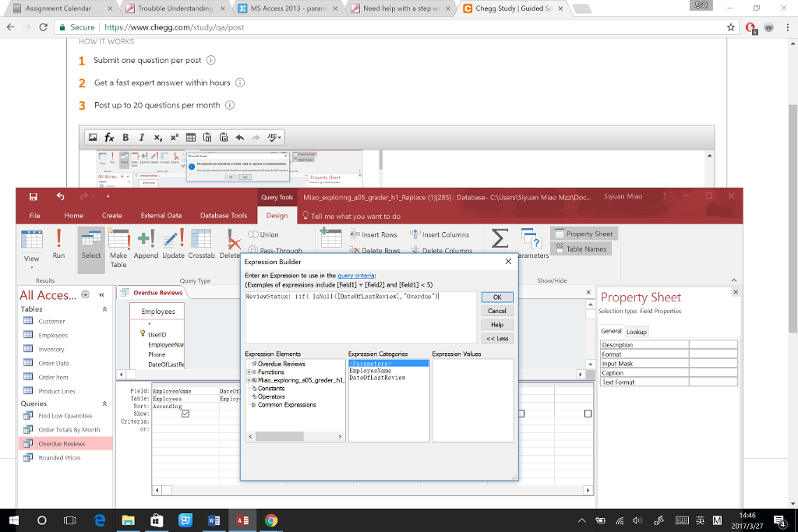Image resolution: width=798 pixels, height=532 pixels.
Task: Click the Totals sigma icon
Action: pos(500,237)
